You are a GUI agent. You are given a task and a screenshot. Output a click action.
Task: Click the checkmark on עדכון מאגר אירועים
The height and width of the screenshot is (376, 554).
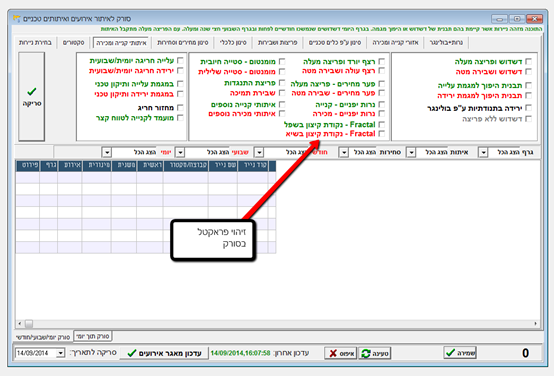(x=132, y=353)
